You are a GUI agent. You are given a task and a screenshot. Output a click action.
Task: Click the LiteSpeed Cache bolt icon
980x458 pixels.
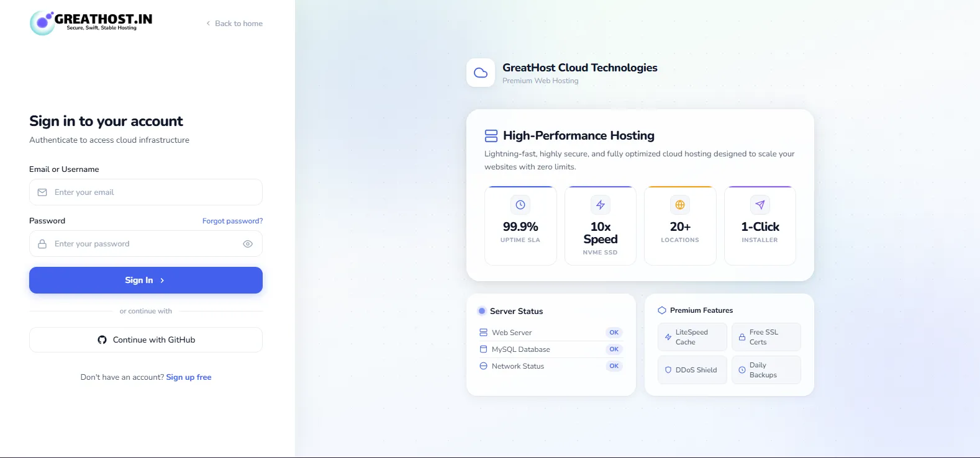[x=668, y=337]
